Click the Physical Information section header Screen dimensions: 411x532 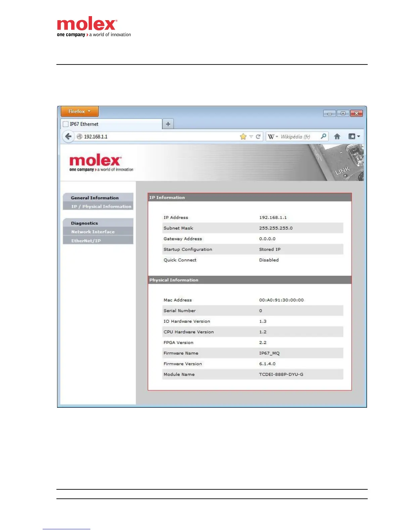point(250,280)
